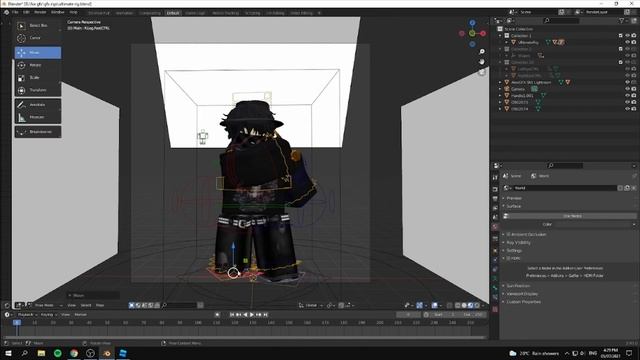The height and width of the screenshot is (360, 640).
Task: Open the Tool properties tab icon
Action: pos(495,178)
